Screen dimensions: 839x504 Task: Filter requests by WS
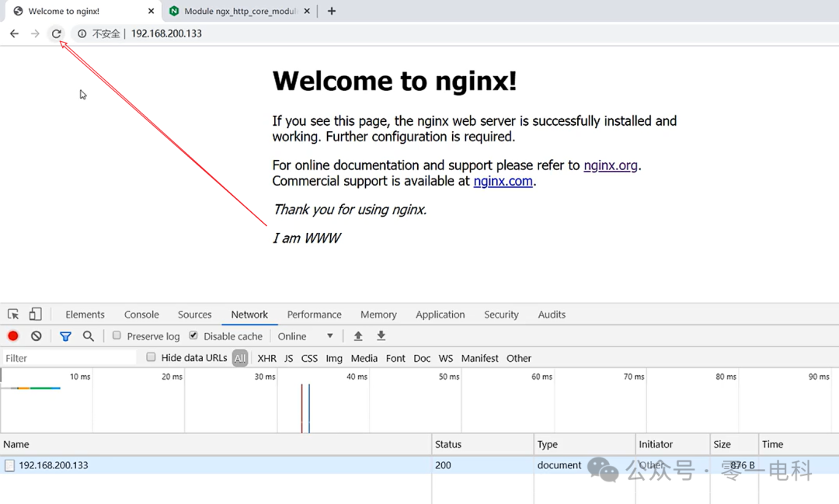(446, 358)
